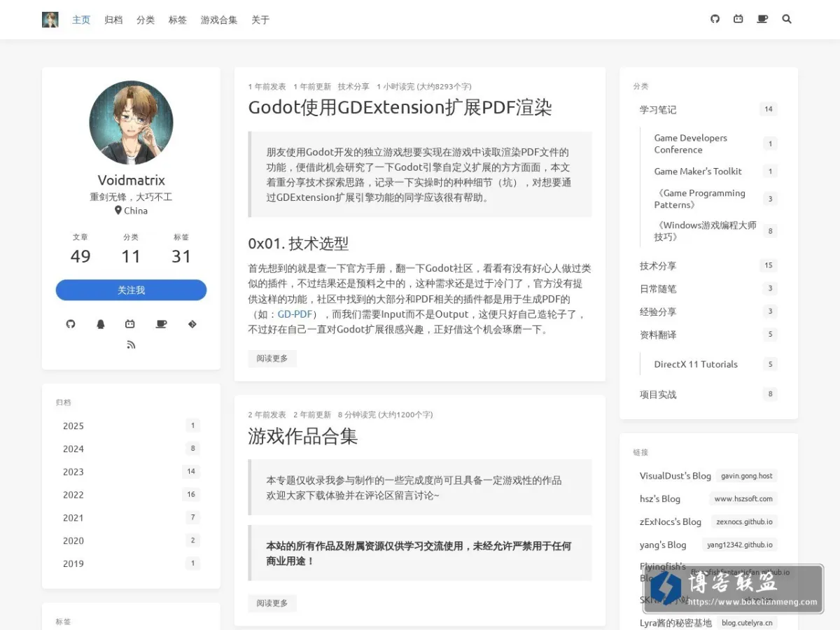Open the 技术分享 category in sidebar
Viewport: 840px width, 630px height.
click(708, 265)
